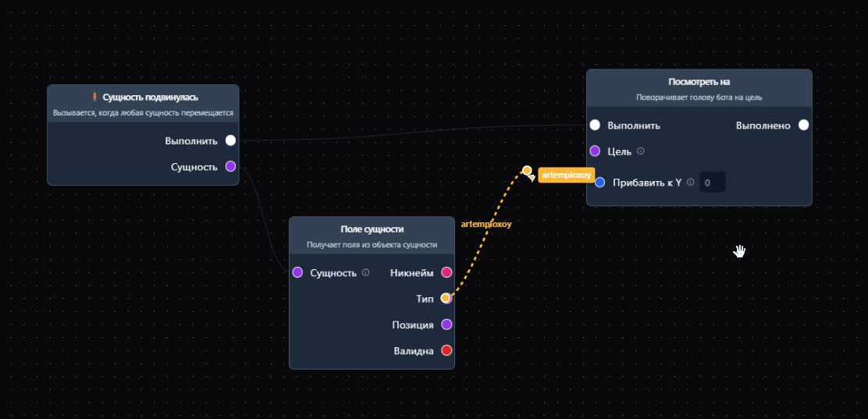Click the purple Позиция output pin

pyautogui.click(x=446, y=325)
